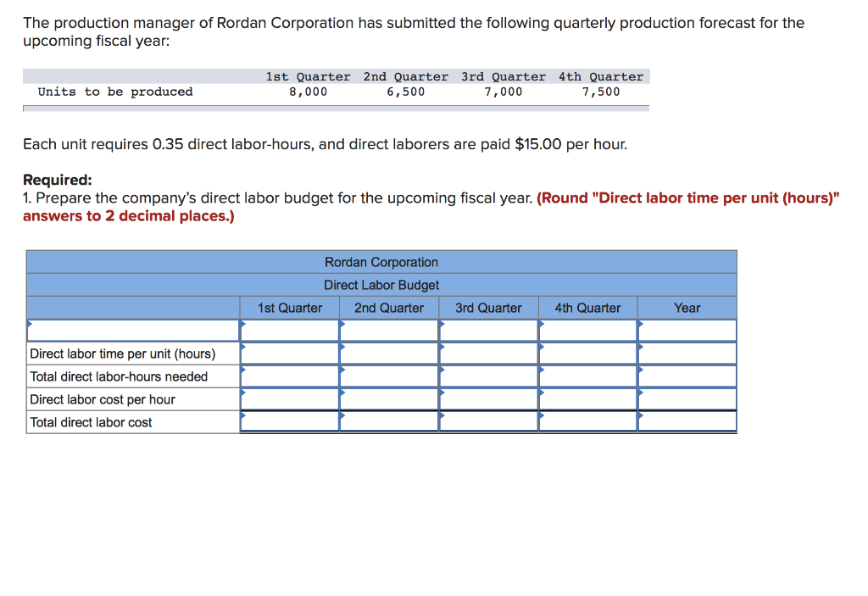Select Direct labor time per unit 2nd Quarter cell
868x596 pixels.
tap(389, 354)
